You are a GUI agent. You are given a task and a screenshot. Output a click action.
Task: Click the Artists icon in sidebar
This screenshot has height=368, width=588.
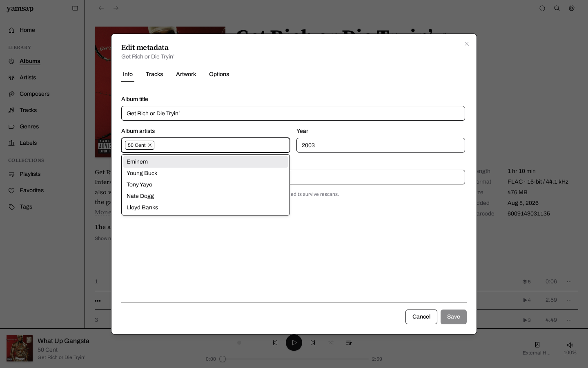11,78
